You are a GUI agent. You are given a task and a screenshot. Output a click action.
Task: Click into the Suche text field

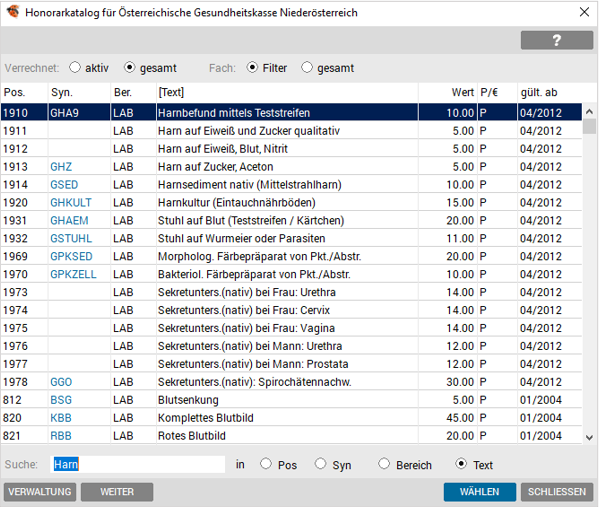138,464
